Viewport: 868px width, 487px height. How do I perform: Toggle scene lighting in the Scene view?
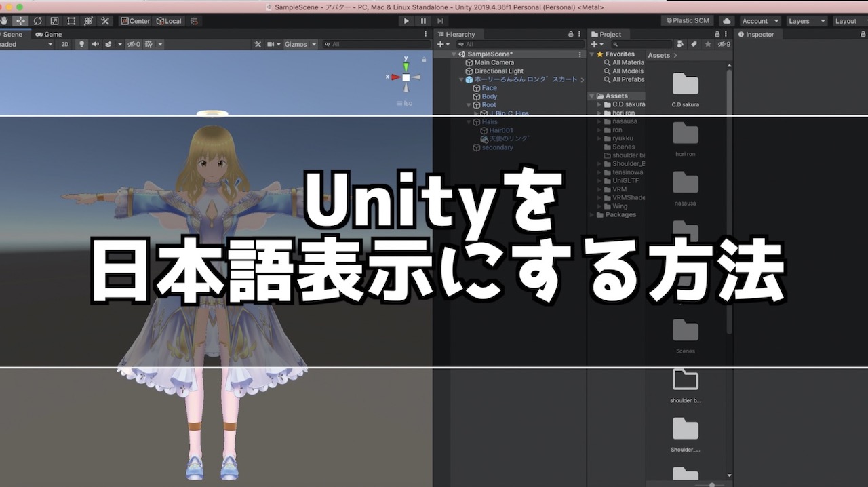(81, 44)
